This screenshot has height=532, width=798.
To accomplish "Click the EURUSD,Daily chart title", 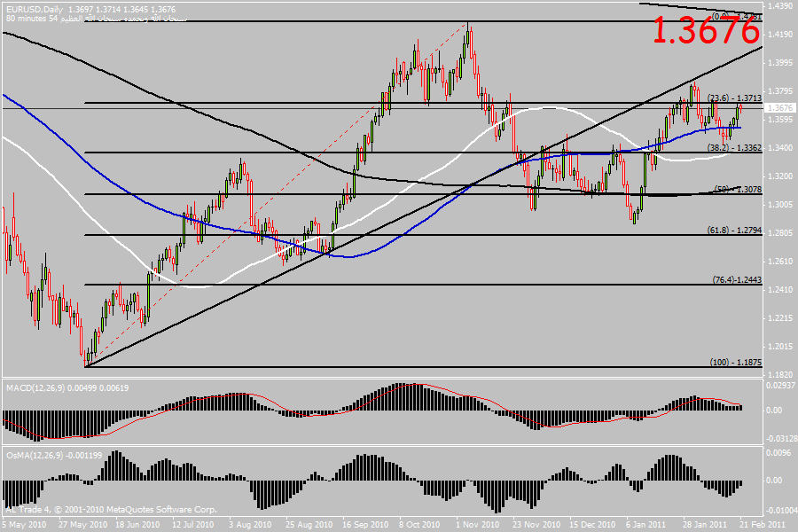I will (34, 7).
